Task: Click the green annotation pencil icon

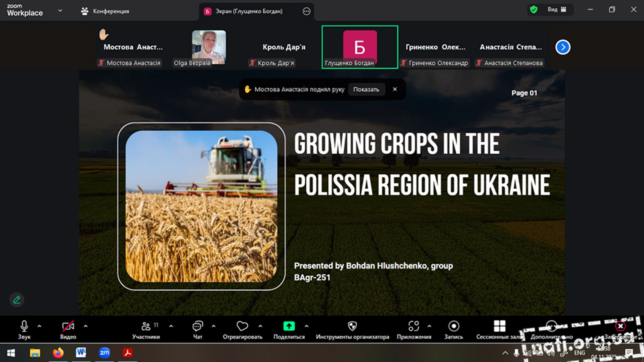Action: (x=17, y=300)
